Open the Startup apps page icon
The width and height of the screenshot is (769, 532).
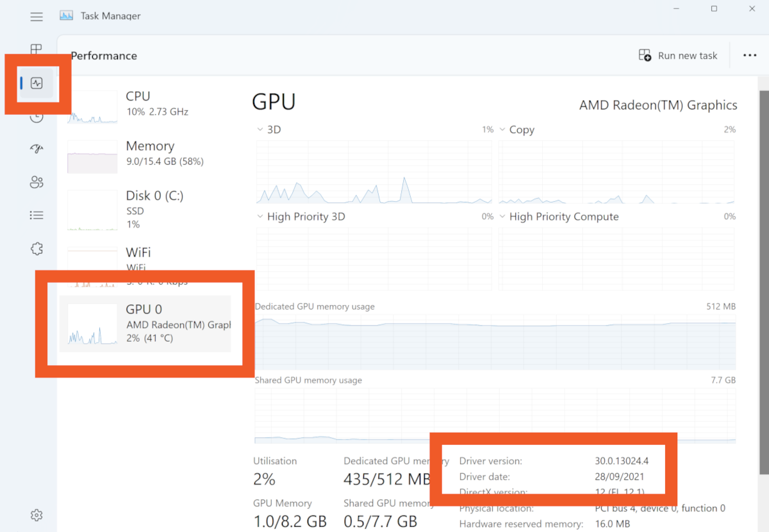(x=37, y=149)
